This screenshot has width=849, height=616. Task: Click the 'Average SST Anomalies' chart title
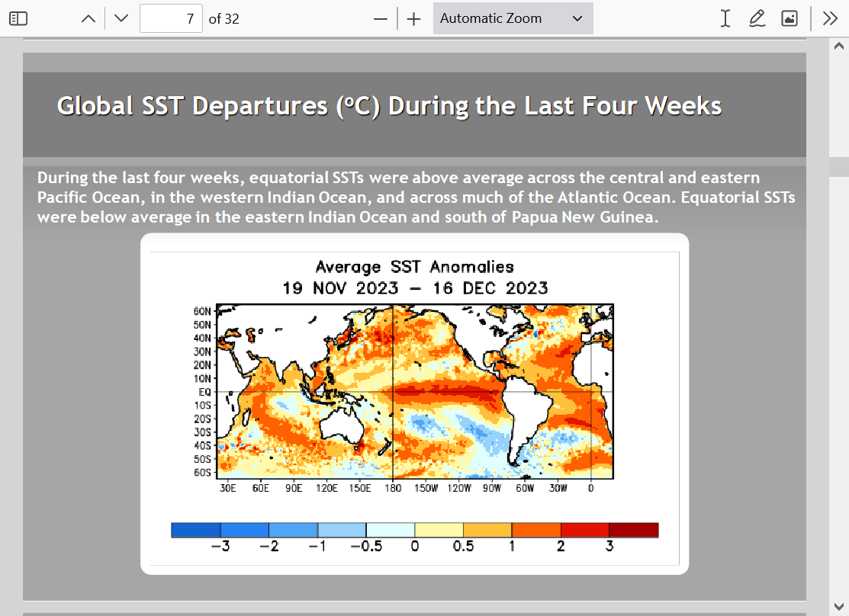click(415, 267)
